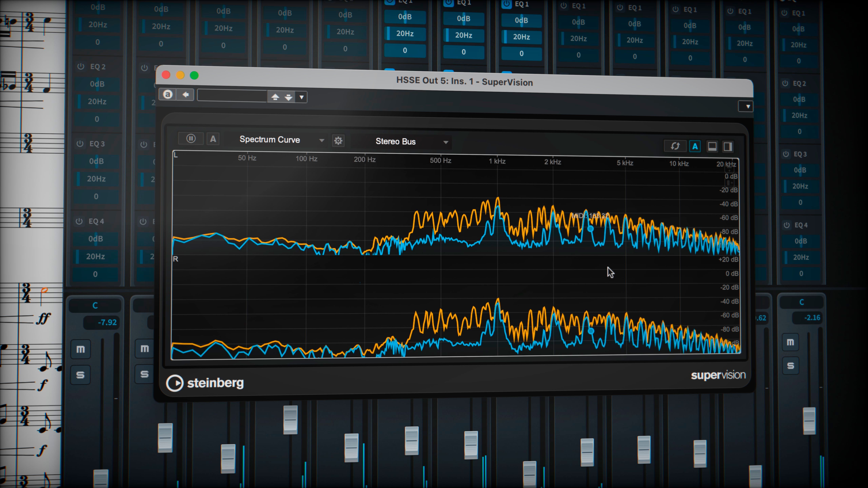Load previous preset with up arrow

[275, 97]
